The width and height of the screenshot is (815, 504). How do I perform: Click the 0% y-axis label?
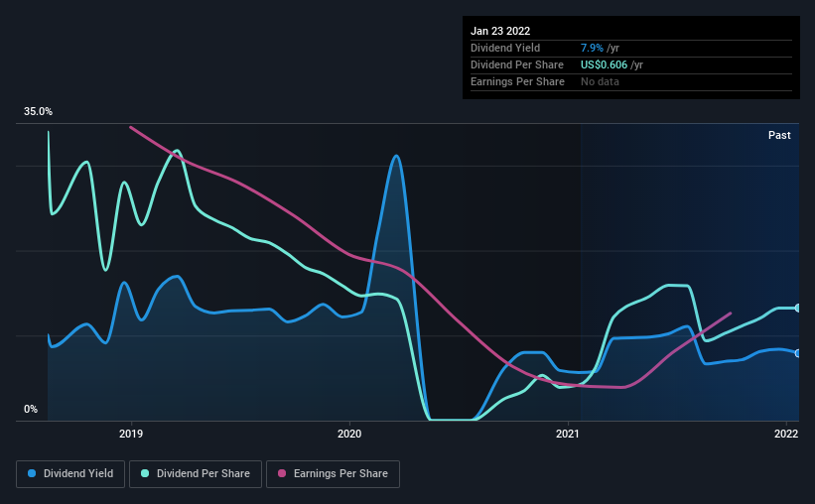pyautogui.click(x=31, y=409)
